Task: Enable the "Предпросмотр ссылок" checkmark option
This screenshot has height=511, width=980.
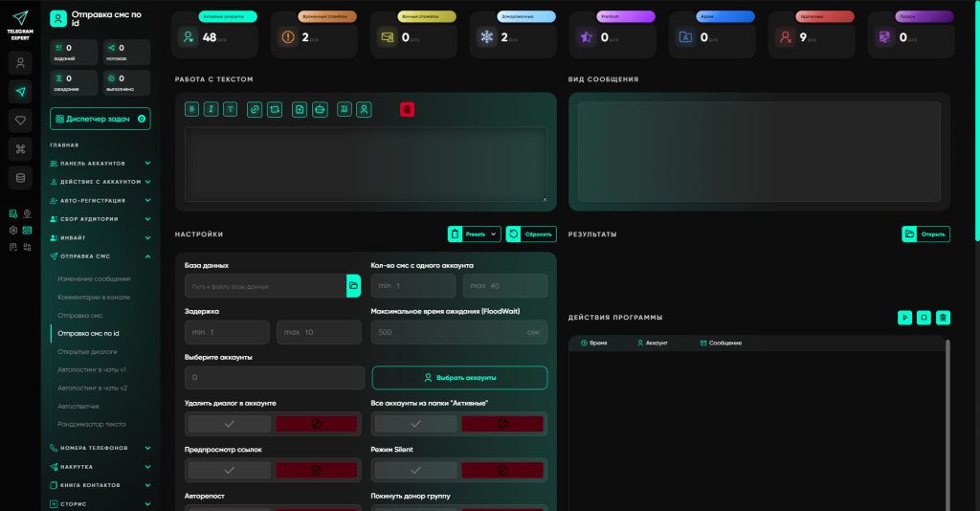Action: click(229, 470)
